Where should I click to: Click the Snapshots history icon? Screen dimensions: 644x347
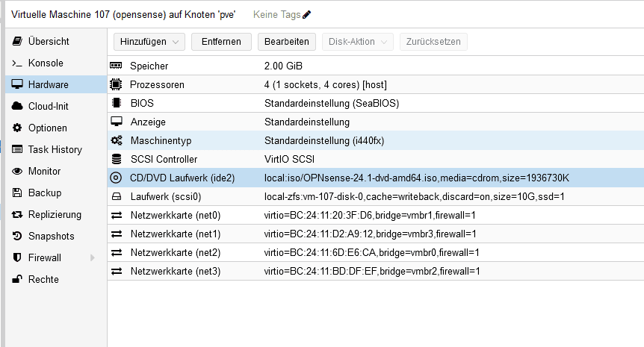tap(17, 237)
